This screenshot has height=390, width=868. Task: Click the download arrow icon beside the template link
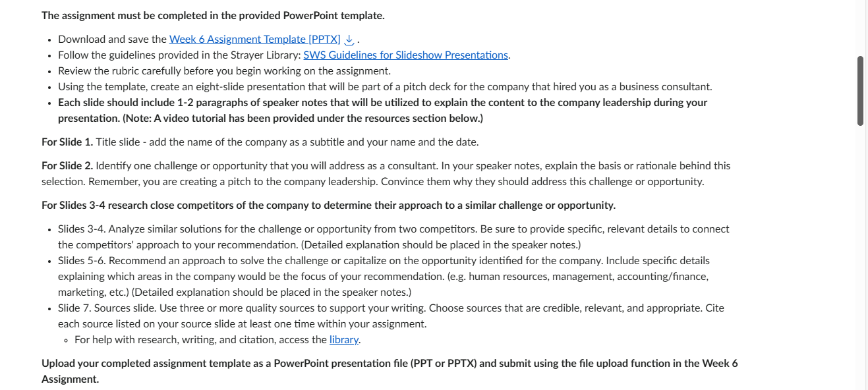(349, 40)
